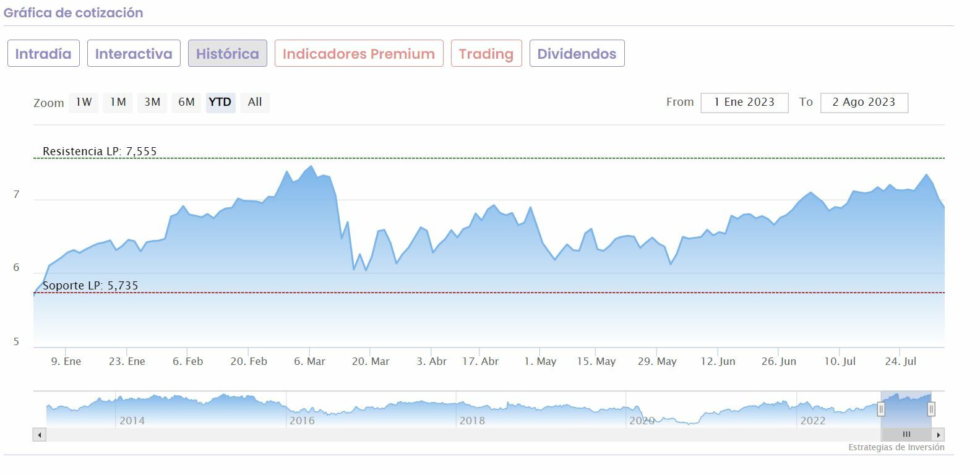Open Indicadores Premium tab
This screenshot has width=980, height=475.
359,54
